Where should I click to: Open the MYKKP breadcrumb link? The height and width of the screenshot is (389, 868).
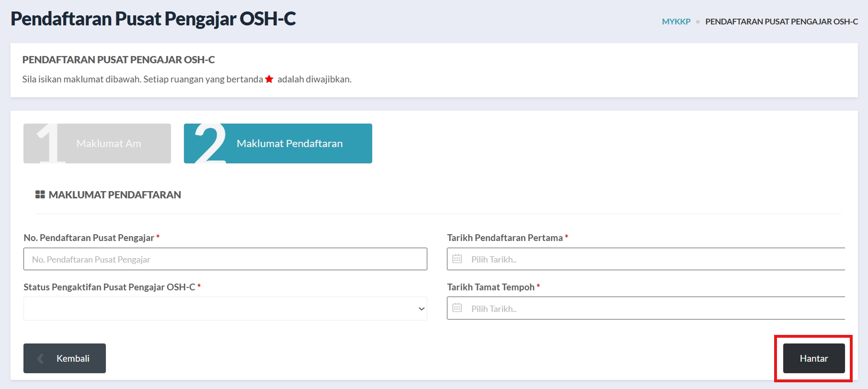[x=676, y=22]
